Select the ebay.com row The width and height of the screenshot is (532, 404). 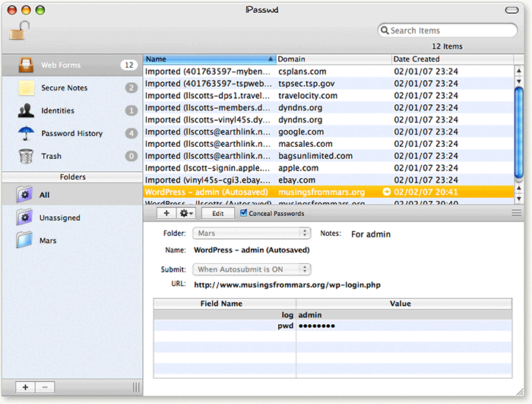click(328, 180)
